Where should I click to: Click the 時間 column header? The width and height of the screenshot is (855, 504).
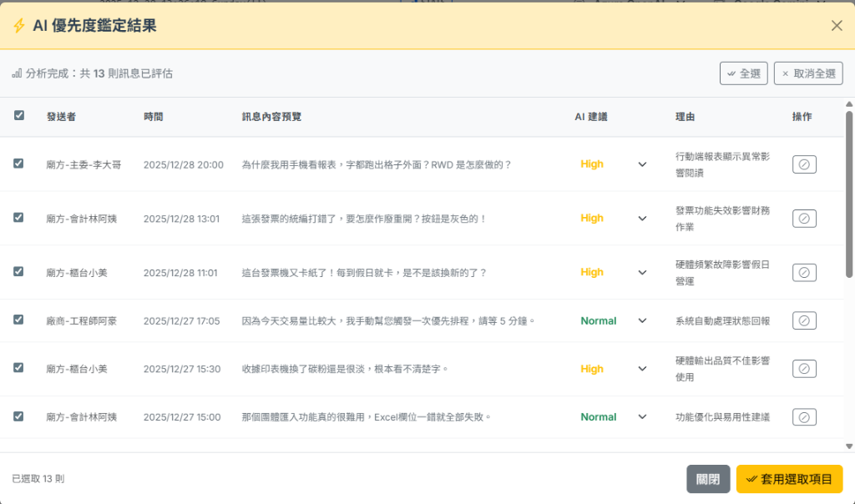pyautogui.click(x=154, y=117)
